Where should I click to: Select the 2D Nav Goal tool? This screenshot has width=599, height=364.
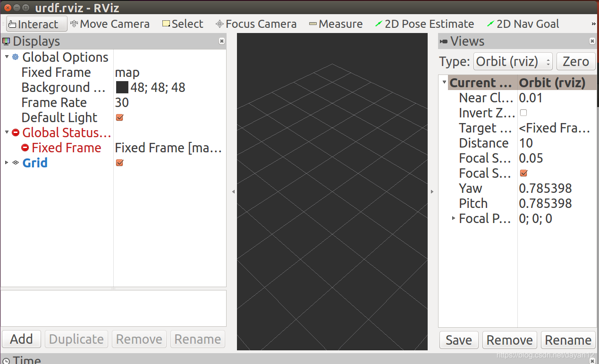pos(523,24)
